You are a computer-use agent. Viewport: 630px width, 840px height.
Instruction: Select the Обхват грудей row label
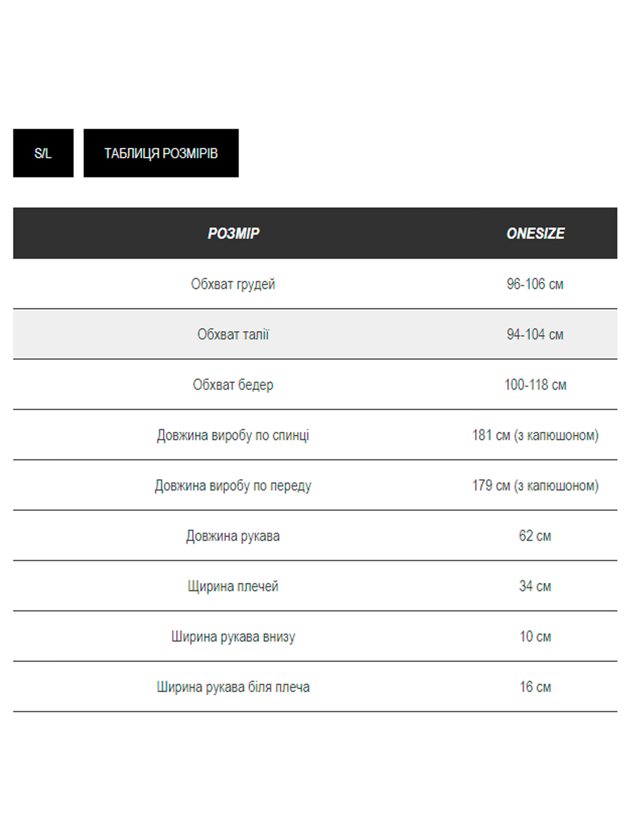pos(233,284)
